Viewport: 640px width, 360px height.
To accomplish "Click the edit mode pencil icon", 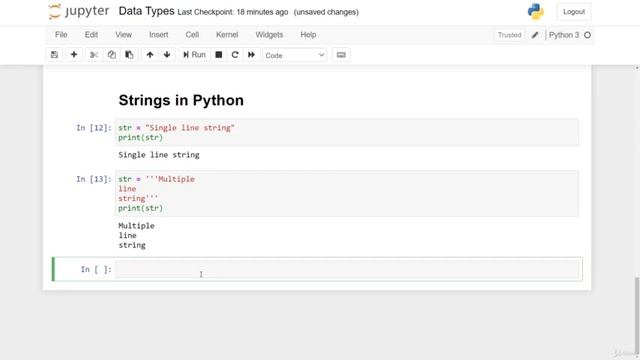I will coord(535,35).
